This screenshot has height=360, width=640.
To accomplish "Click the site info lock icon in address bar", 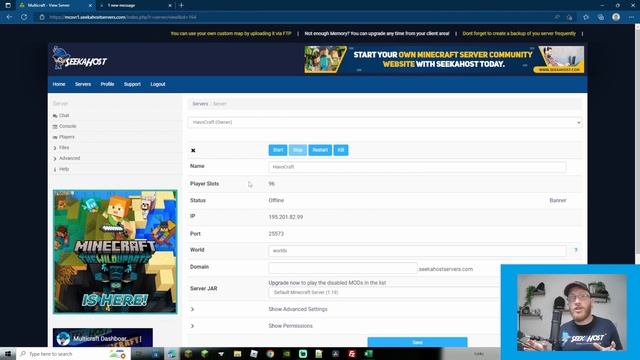I will [42, 17].
